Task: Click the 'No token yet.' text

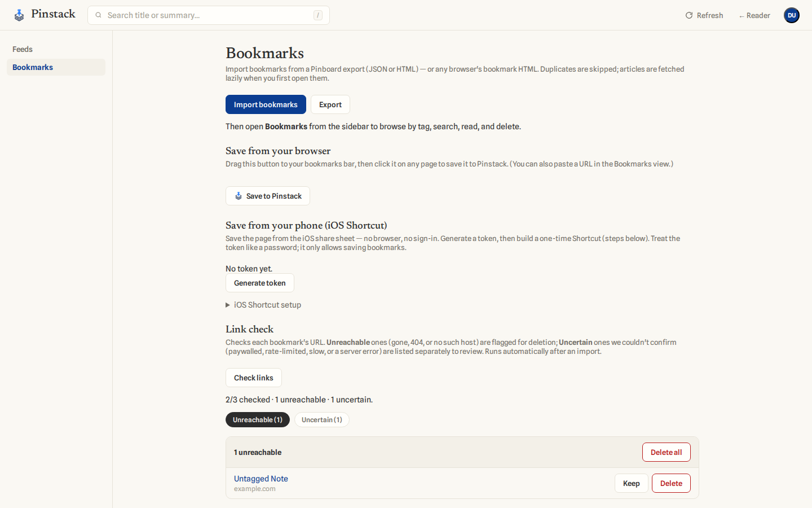Action: 249,269
